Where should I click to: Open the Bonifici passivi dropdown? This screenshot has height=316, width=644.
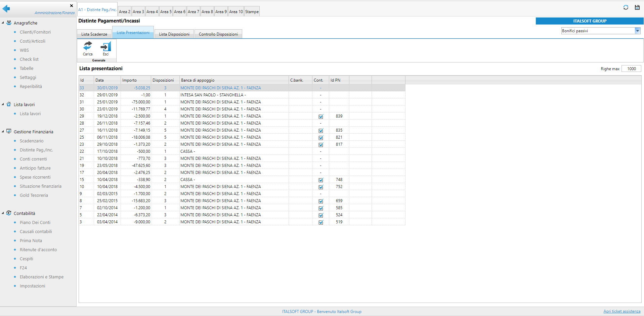click(x=637, y=31)
